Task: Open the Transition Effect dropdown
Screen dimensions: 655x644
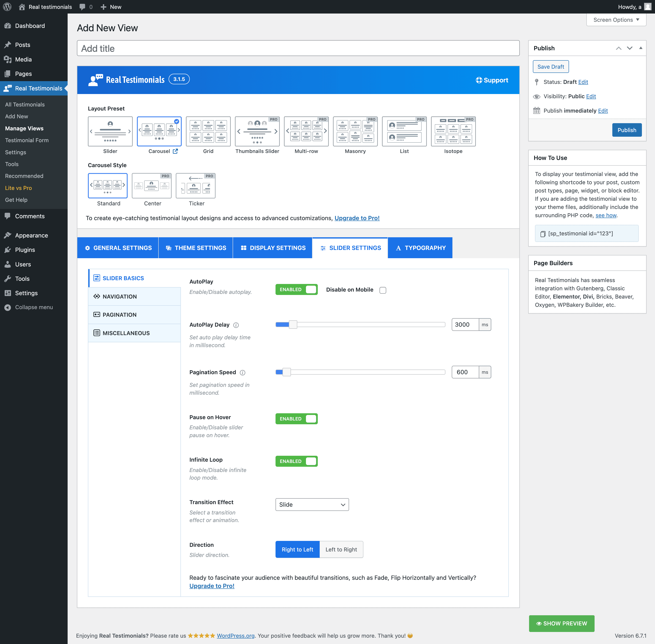Action: pos(312,505)
